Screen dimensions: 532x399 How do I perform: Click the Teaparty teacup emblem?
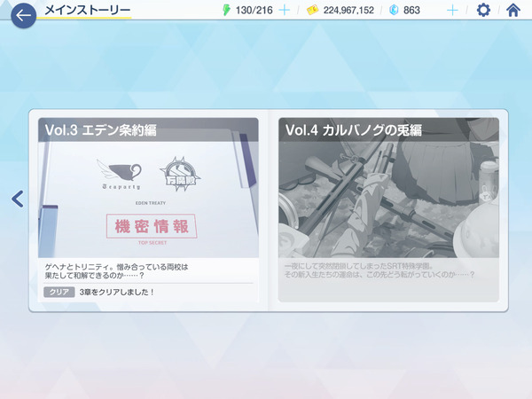click(x=120, y=174)
